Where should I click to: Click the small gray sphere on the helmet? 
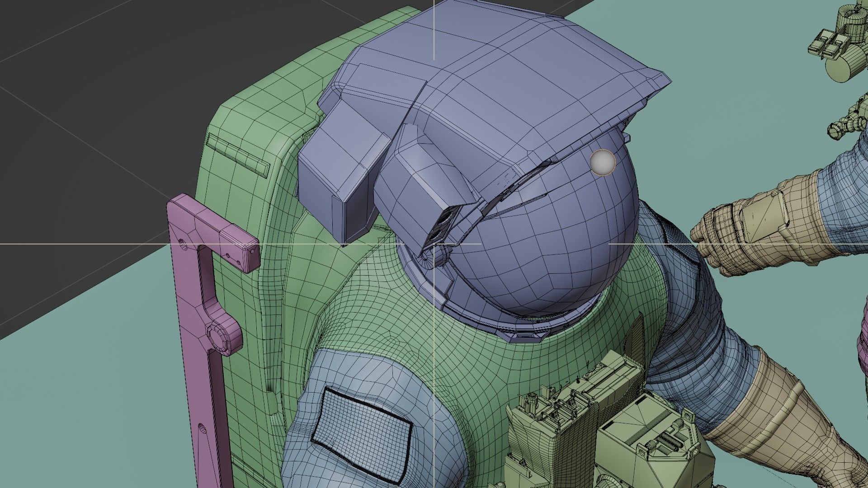[603, 162]
